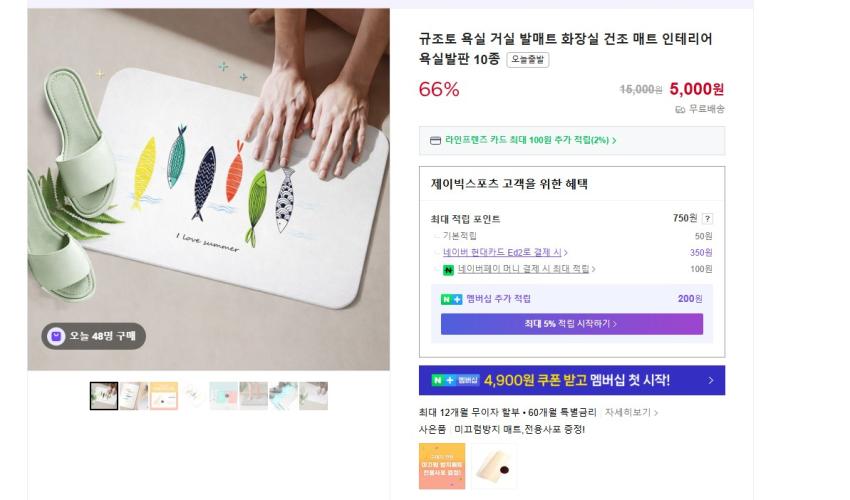This screenshot has height=500, width=850.
Task: Click the N+ membership badge beside 멤버십 추가 적립
Action: click(451, 299)
